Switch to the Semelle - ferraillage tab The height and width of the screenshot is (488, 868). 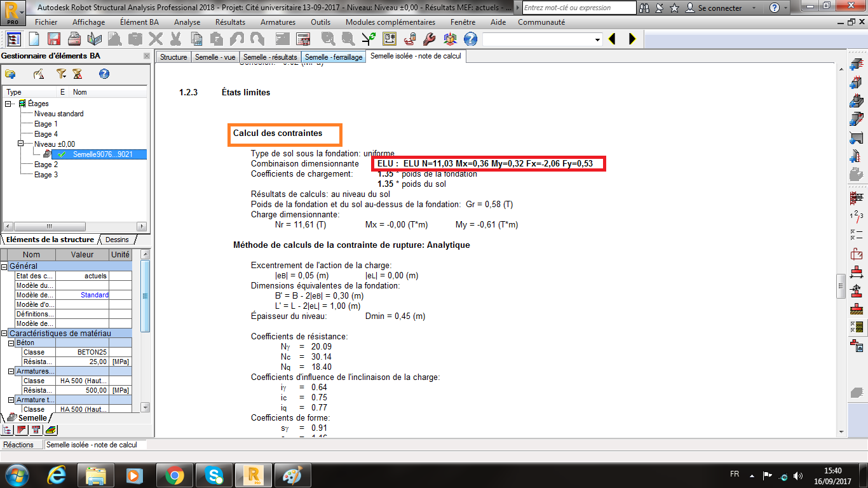click(334, 57)
